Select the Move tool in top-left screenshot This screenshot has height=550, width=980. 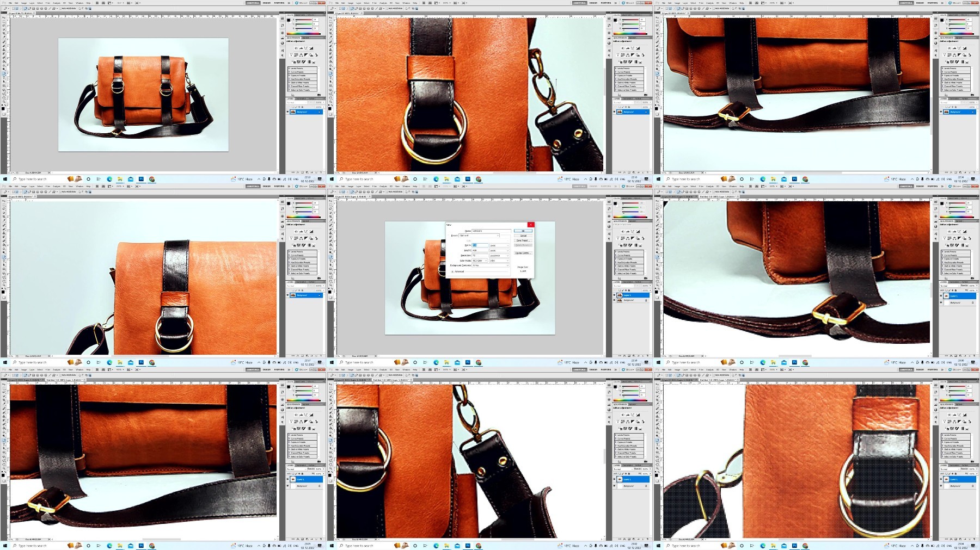pyautogui.click(x=4, y=17)
